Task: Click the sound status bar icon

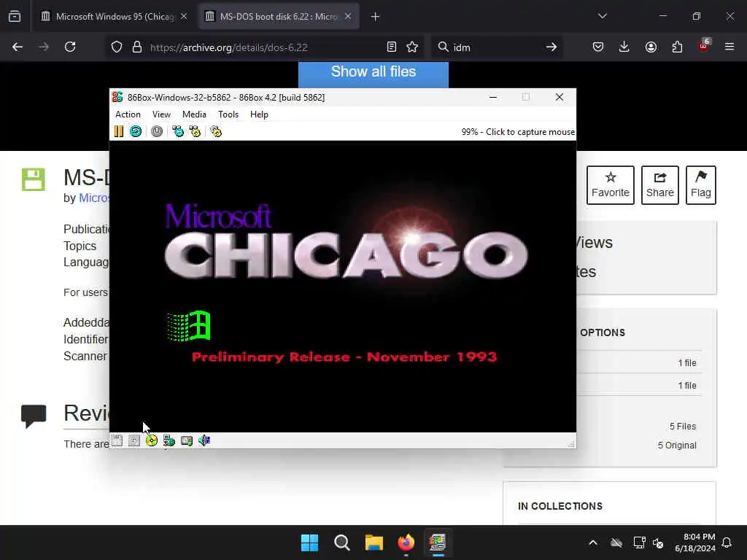Action: click(204, 440)
